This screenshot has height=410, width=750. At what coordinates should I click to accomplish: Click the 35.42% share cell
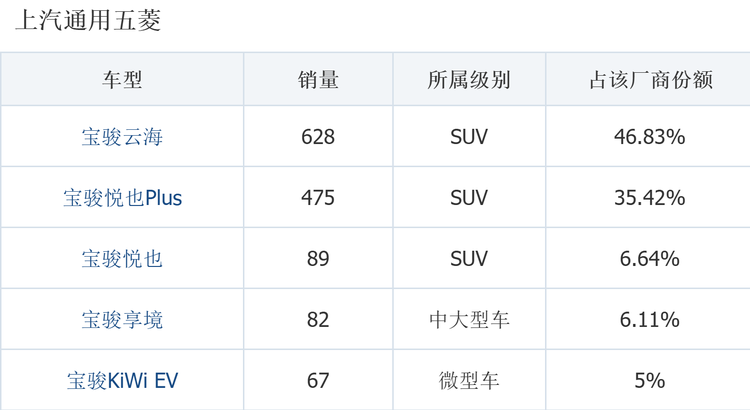click(x=650, y=198)
